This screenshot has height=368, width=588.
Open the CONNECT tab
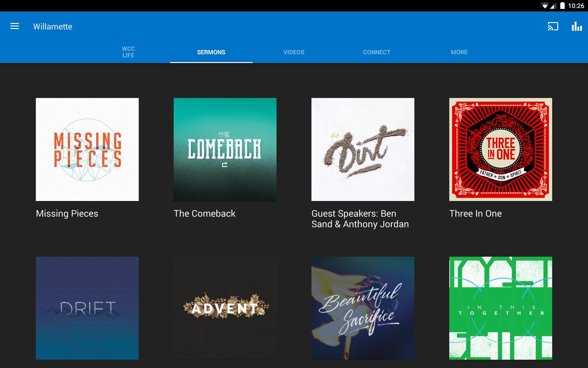(377, 52)
